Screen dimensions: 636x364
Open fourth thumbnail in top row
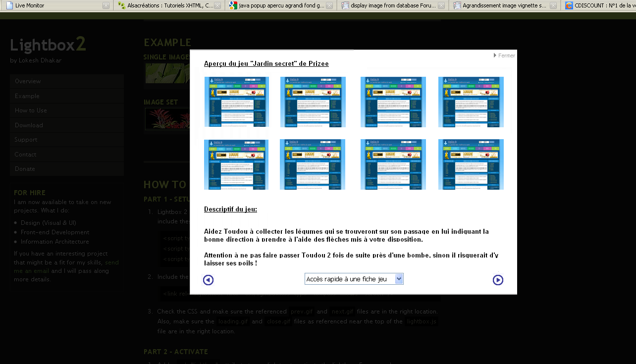(x=471, y=102)
